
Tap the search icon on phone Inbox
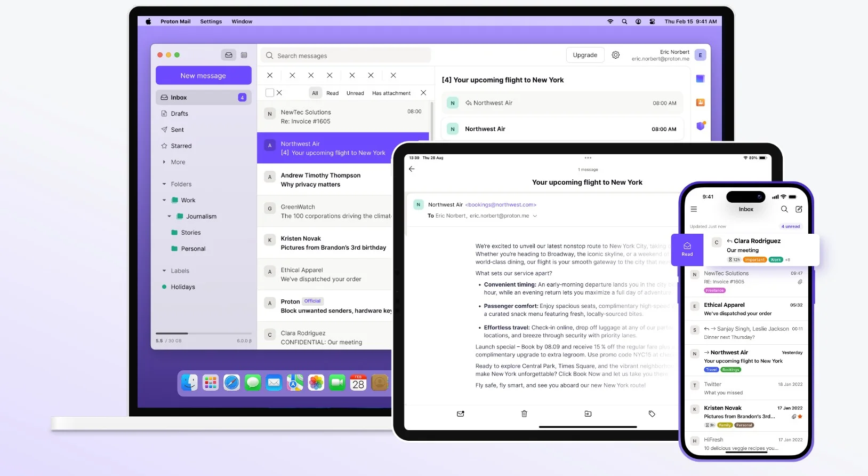[784, 209]
